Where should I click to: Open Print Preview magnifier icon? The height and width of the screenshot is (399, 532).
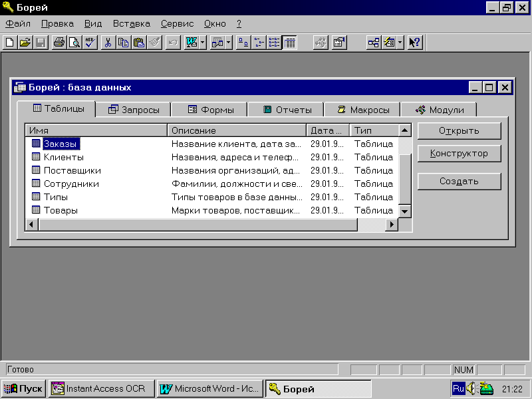coord(74,43)
